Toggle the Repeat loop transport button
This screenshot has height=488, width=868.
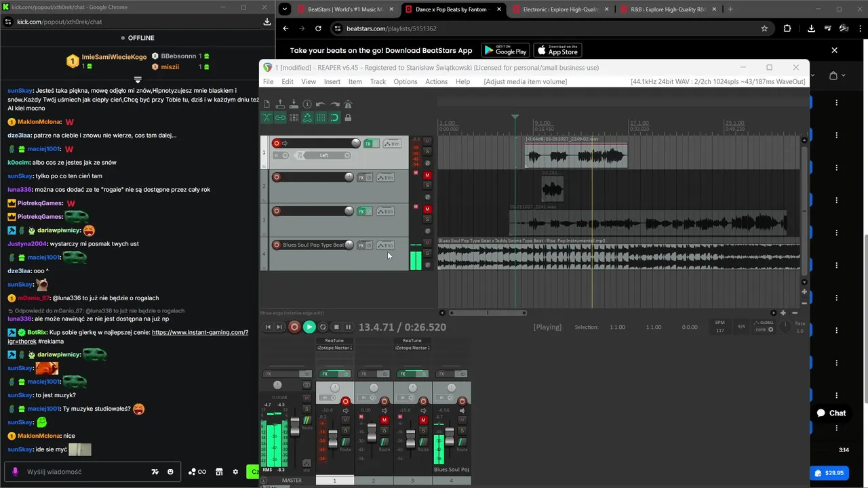323,327
